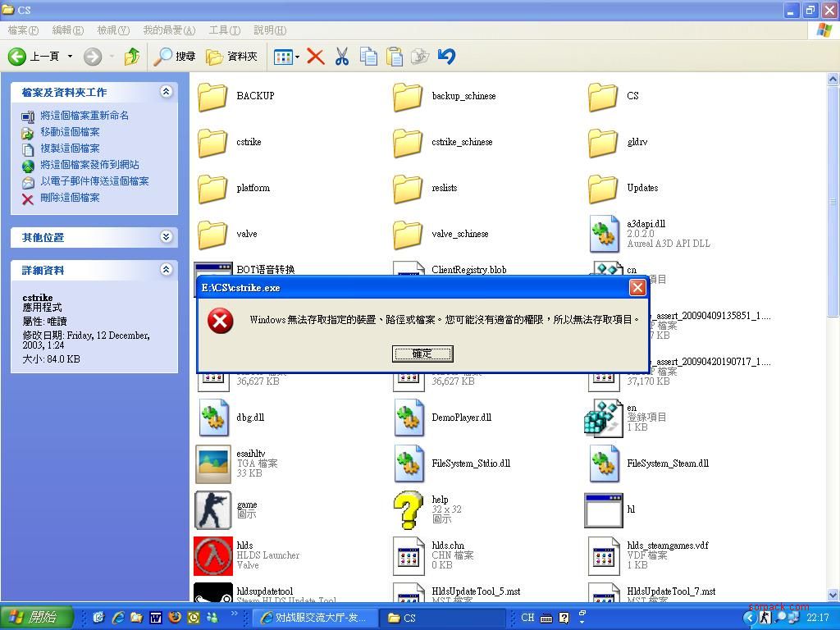This screenshot has height=630, width=840.
Task: Open the 檔案(F) menu
Action: point(23,30)
